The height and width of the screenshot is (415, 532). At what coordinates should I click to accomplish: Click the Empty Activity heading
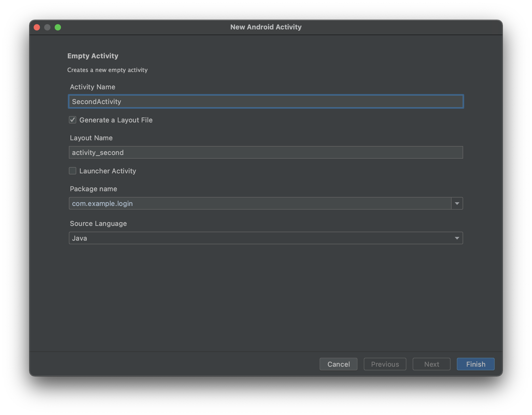[x=93, y=56]
